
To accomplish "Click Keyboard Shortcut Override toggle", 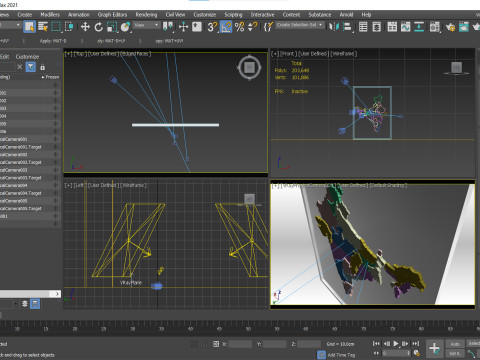I will tap(197, 27).
